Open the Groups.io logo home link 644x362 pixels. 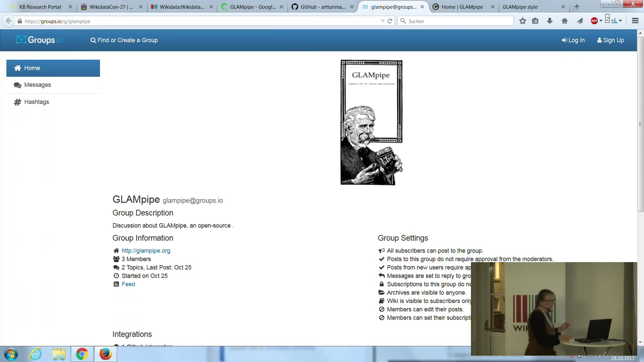[x=39, y=40]
